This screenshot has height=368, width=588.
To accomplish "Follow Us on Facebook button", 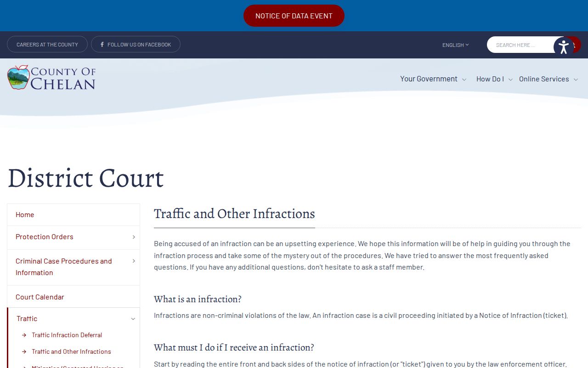I will [136, 45].
